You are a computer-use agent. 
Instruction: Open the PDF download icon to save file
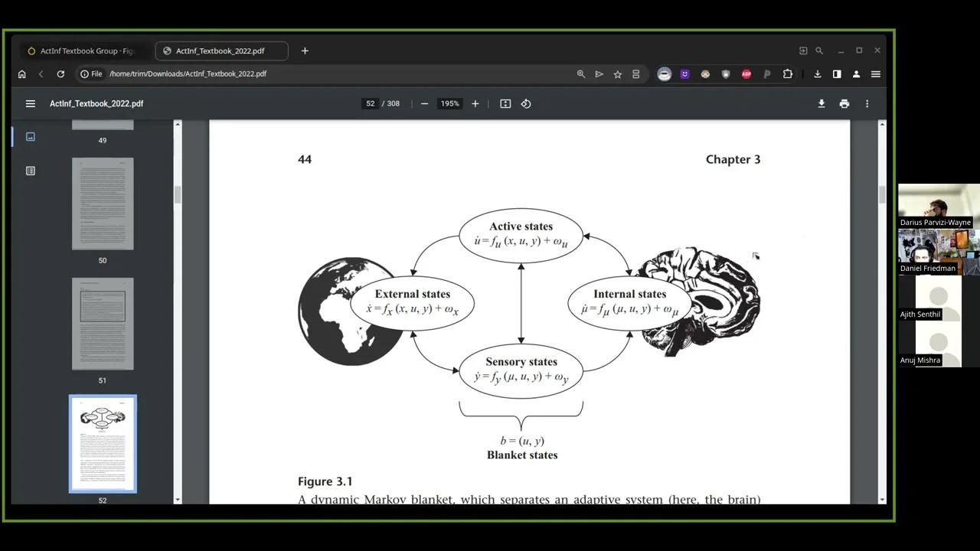[x=821, y=103]
